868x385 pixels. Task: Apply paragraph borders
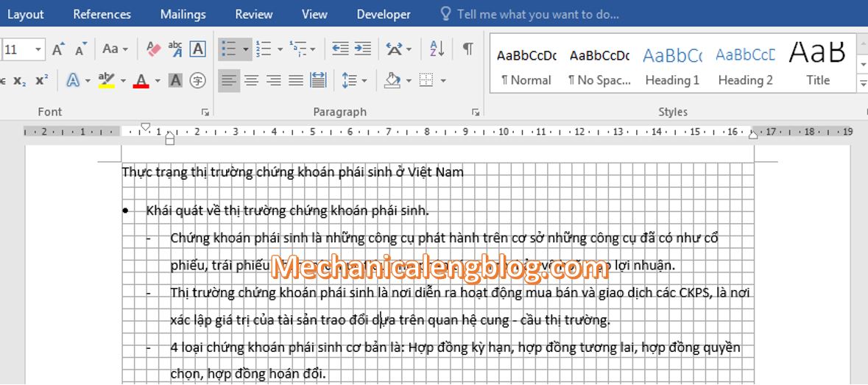click(x=426, y=81)
